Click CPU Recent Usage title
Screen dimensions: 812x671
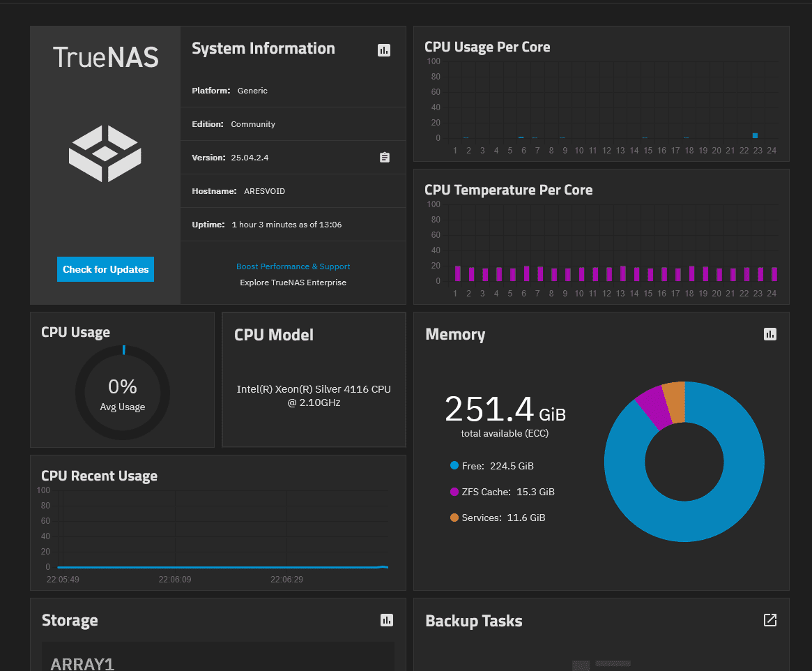coord(100,476)
